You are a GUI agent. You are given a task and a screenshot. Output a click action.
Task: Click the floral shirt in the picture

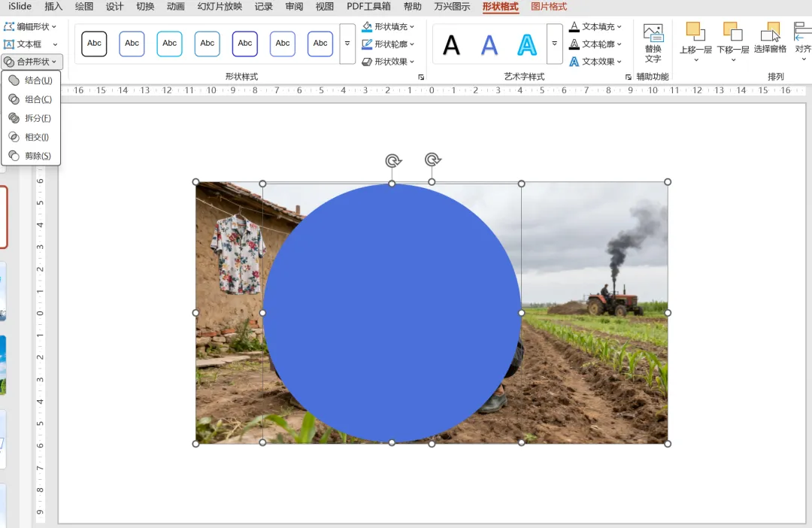click(238, 254)
